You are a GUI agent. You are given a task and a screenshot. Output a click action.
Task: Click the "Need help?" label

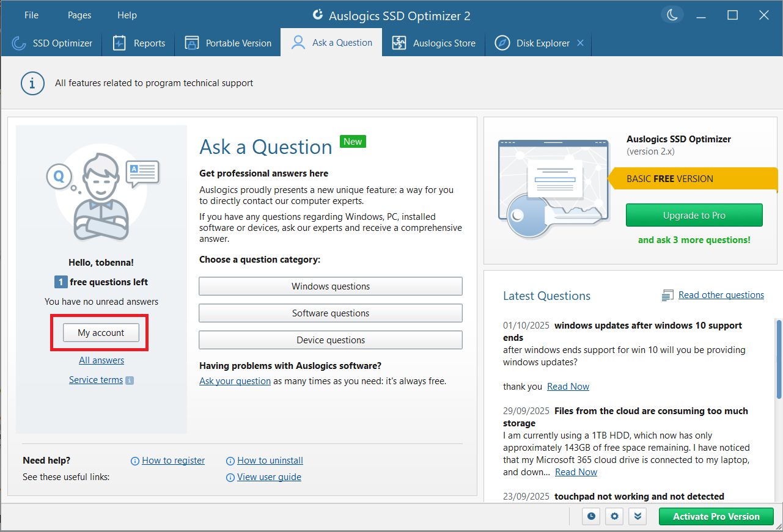click(46, 461)
